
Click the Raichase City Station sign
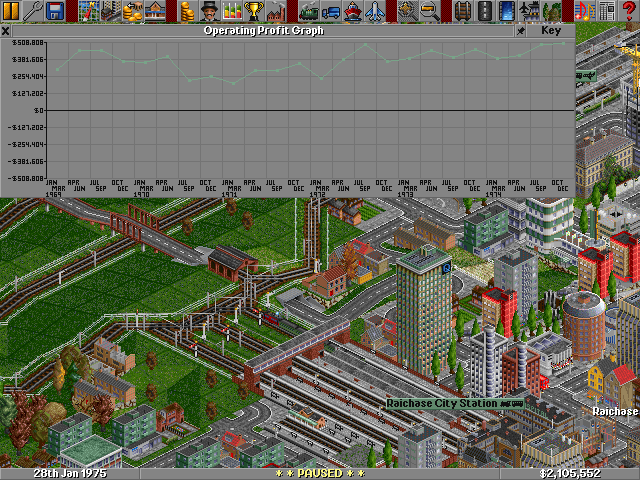click(455, 404)
